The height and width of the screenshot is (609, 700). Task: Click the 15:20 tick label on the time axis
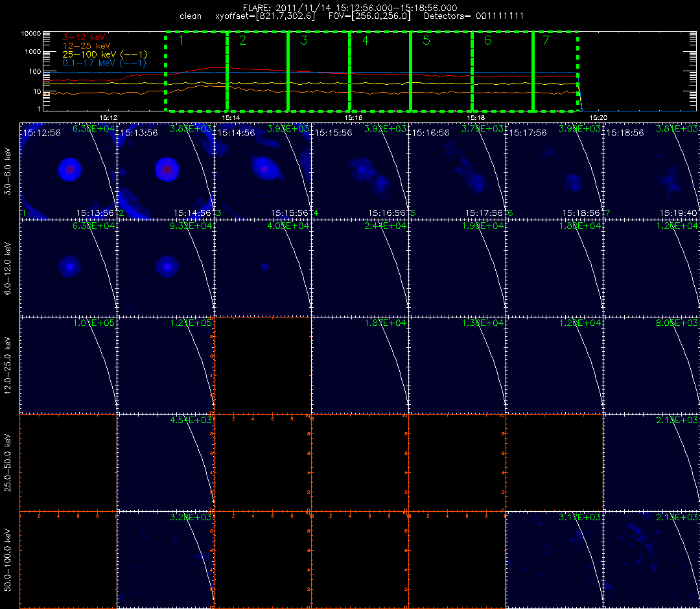point(598,117)
